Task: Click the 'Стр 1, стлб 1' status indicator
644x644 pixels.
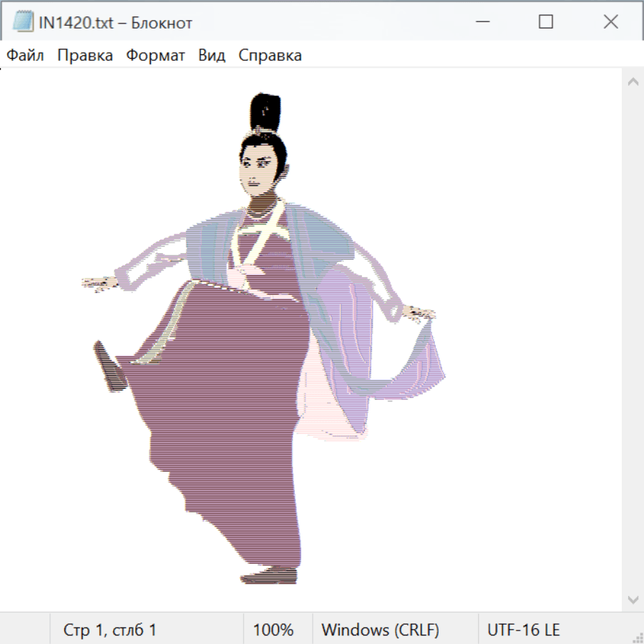Action: pyautogui.click(x=110, y=630)
